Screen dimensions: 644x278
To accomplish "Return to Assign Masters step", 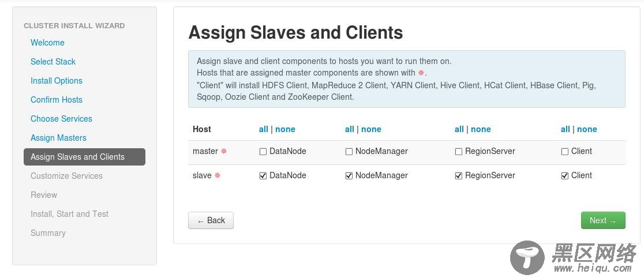I will pos(58,138).
